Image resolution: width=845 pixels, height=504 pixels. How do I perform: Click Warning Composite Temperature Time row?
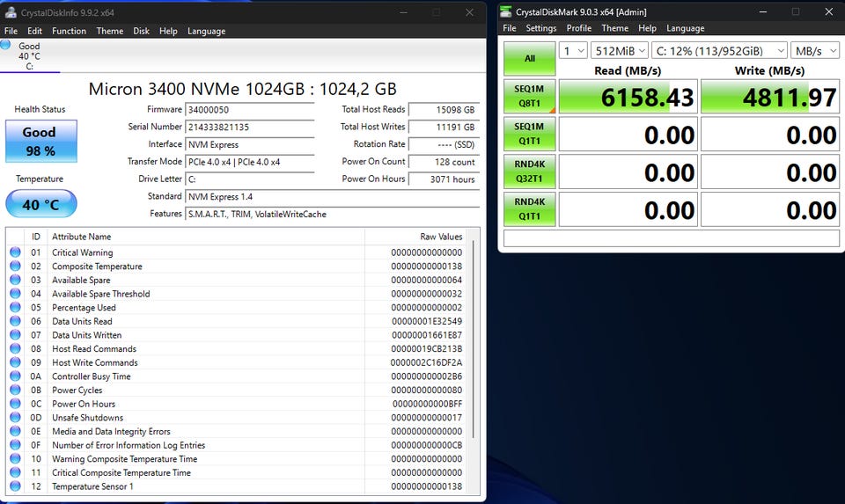[x=236, y=459]
